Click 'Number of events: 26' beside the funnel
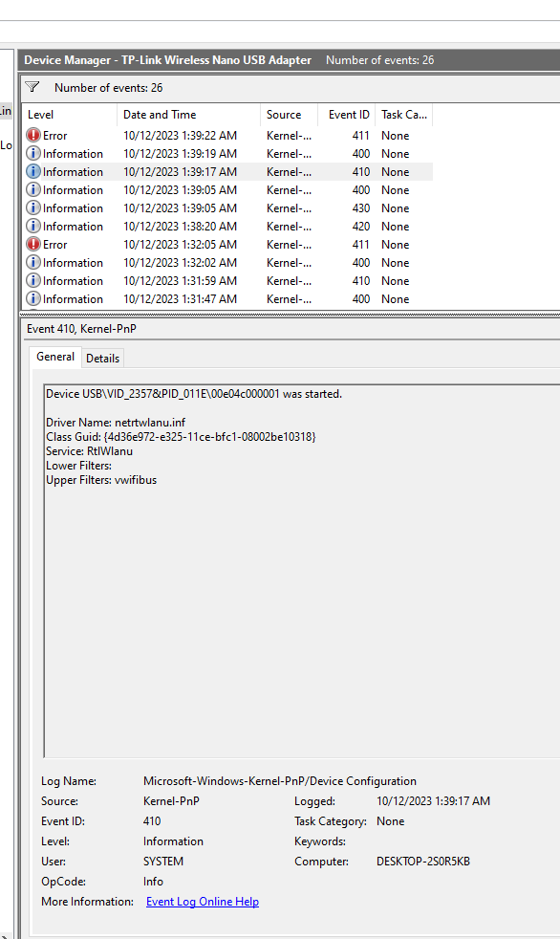The width and height of the screenshot is (560, 939). (x=108, y=87)
